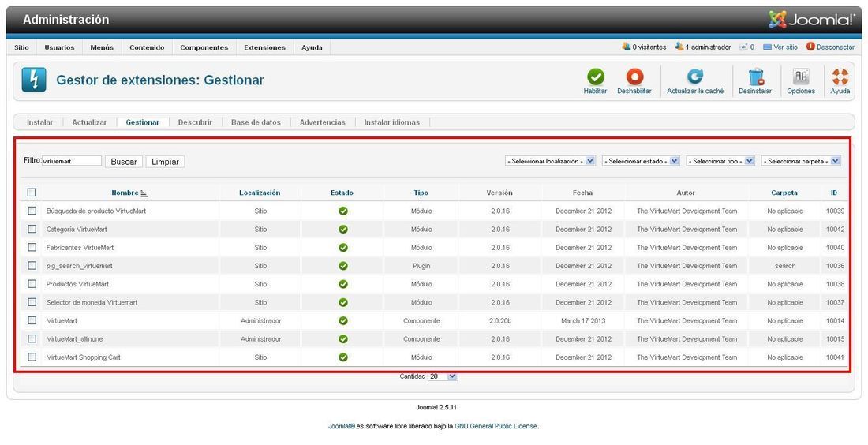The image size is (868, 445).
Task: Toggle status icon for Fabricantes VirtueMart
Action: pyautogui.click(x=343, y=248)
